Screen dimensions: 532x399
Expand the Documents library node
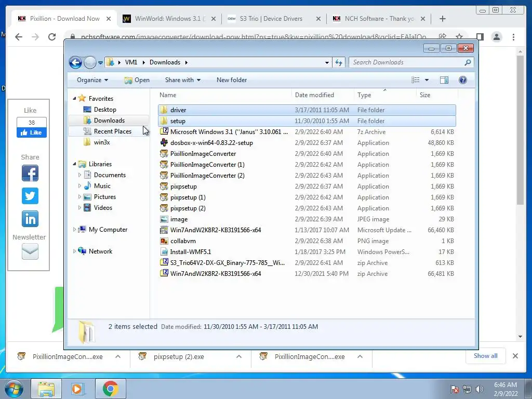[79, 175]
